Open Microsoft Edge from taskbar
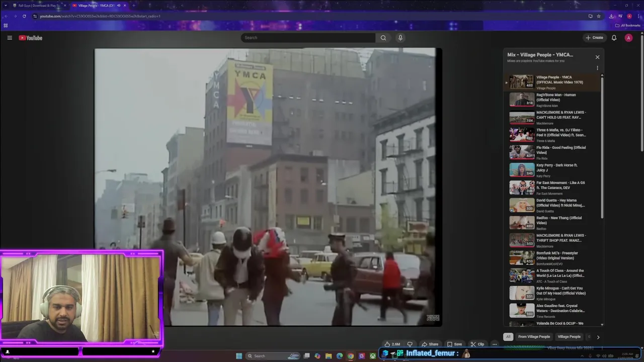 (x=340, y=356)
